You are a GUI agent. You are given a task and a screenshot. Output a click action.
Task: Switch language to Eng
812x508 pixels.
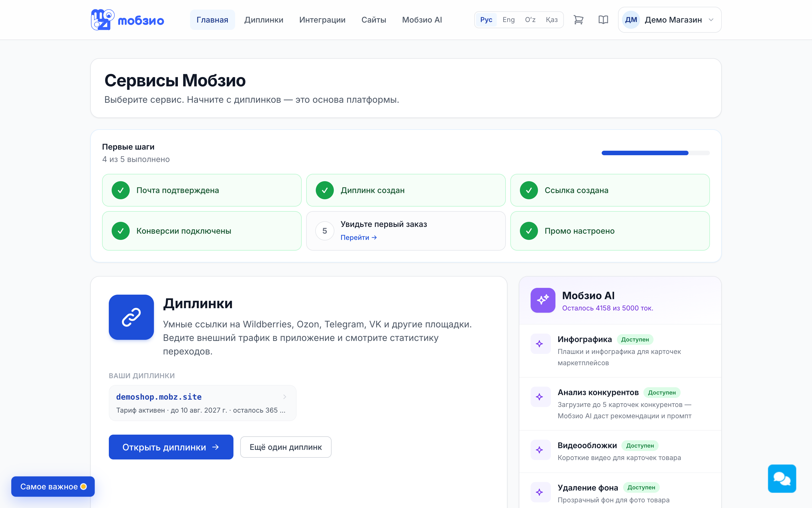pyautogui.click(x=509, y=20)
